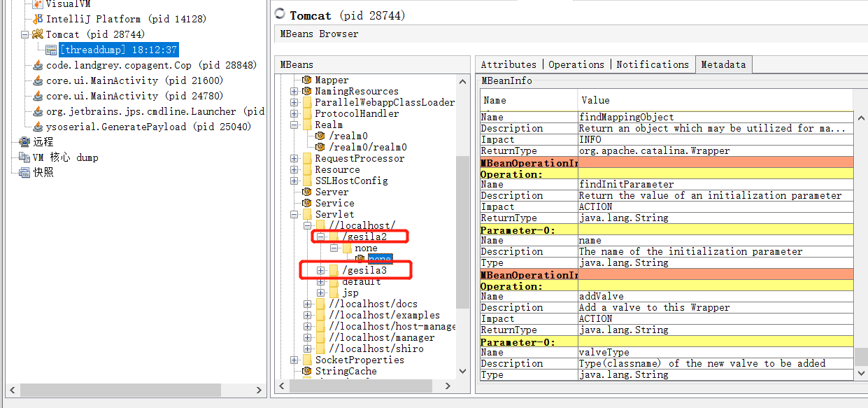The image size is (868, 408).
Task: Click the Servlet folder icon
Action: point(306,214)
